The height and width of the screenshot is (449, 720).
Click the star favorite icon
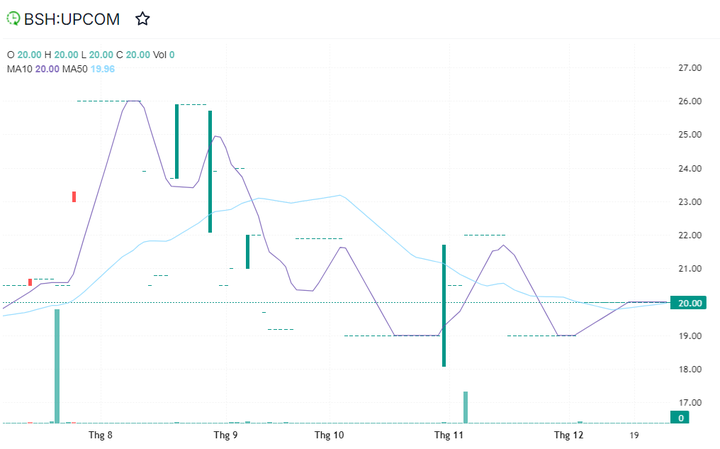(x=143, y=18)
